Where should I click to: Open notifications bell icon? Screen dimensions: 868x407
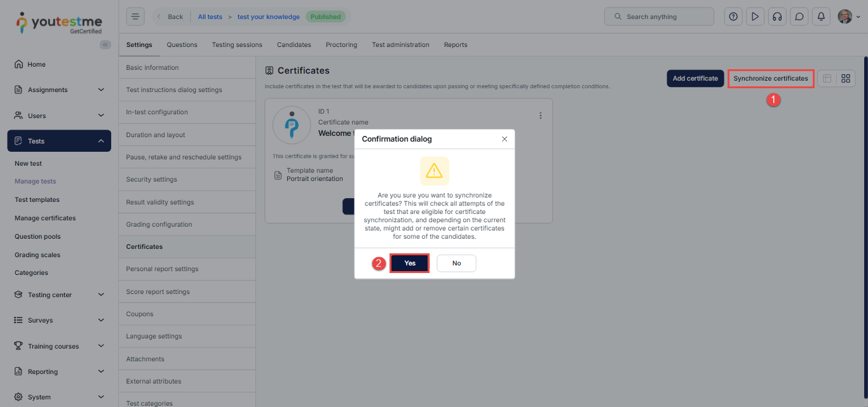click(821, 17)
